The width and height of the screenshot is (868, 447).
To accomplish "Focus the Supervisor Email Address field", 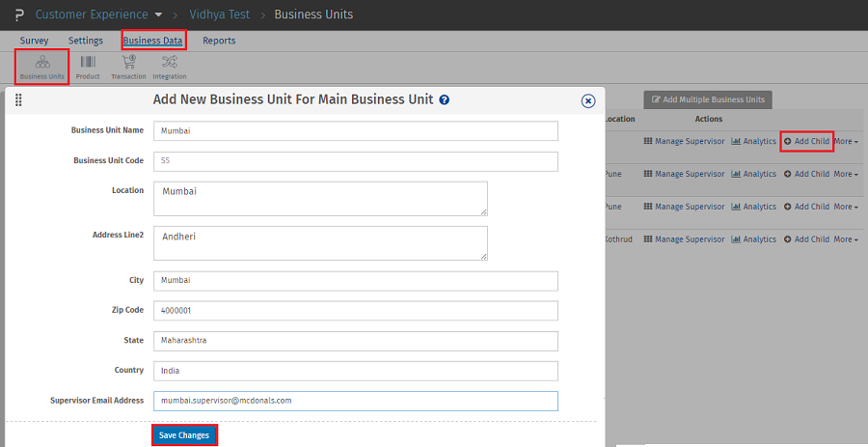I will 356,401.
